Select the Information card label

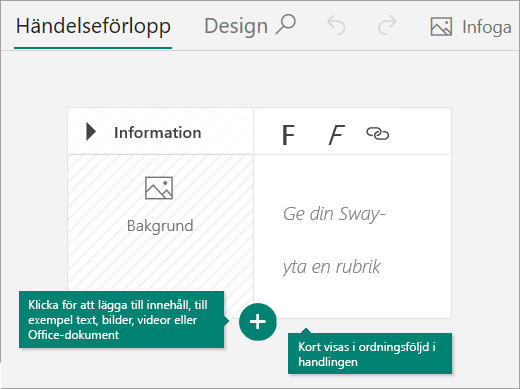(x=157, y=133)
